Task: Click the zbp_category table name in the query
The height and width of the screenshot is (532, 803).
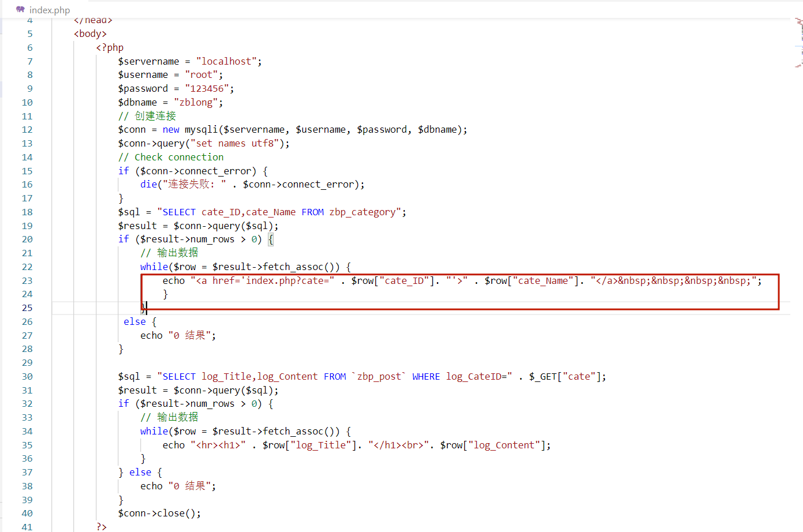Action: point(363,212)
